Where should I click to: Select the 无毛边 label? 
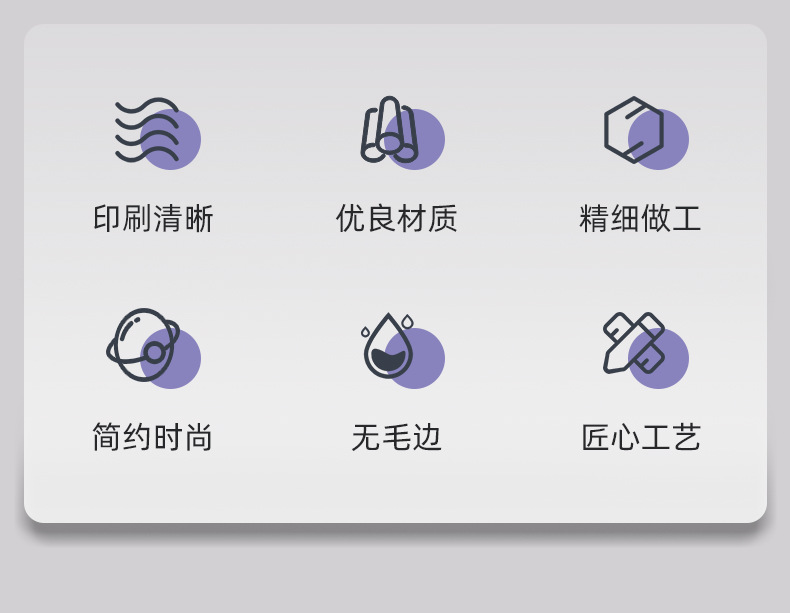click(x=397, y=437)
